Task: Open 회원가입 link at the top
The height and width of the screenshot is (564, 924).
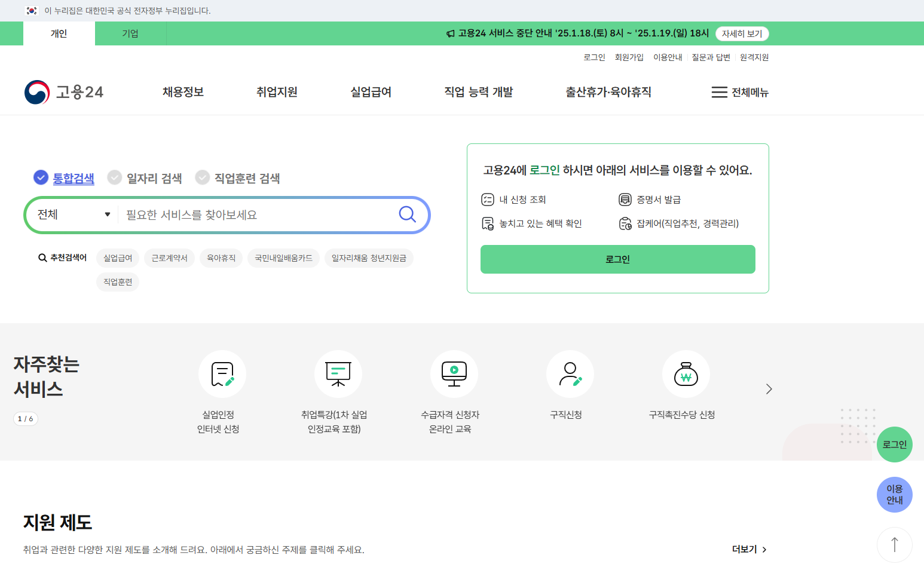Action: [x=629, y=57]
